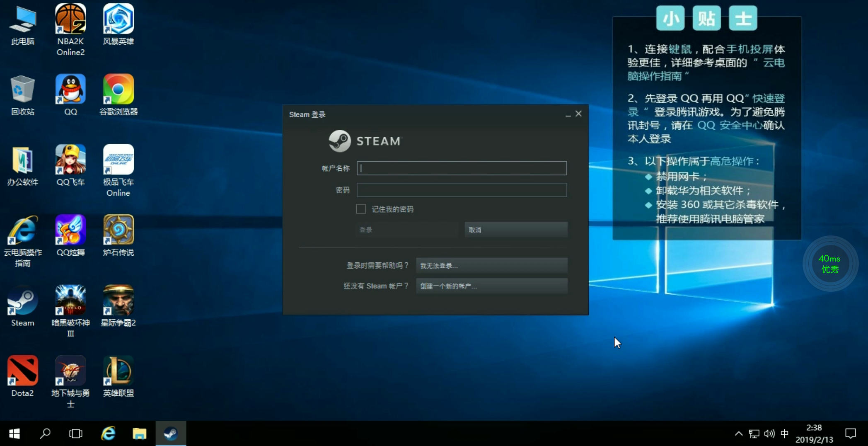
Task: Open the Action Center notification icon
Action: 851,434
